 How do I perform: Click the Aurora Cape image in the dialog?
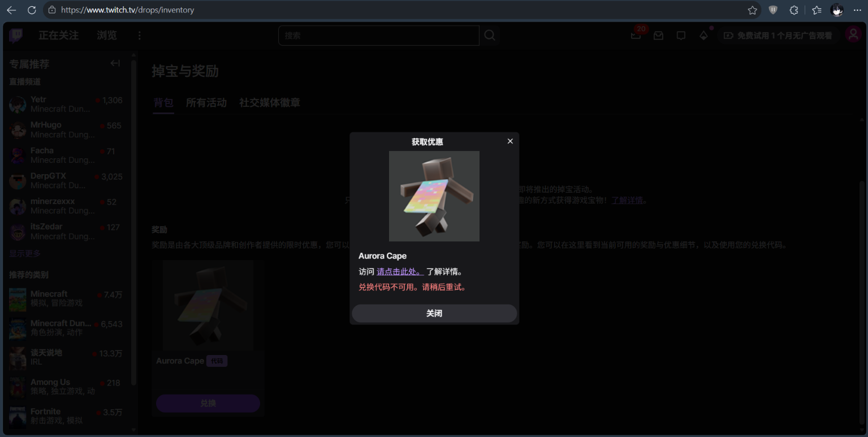tap(434, 196)
